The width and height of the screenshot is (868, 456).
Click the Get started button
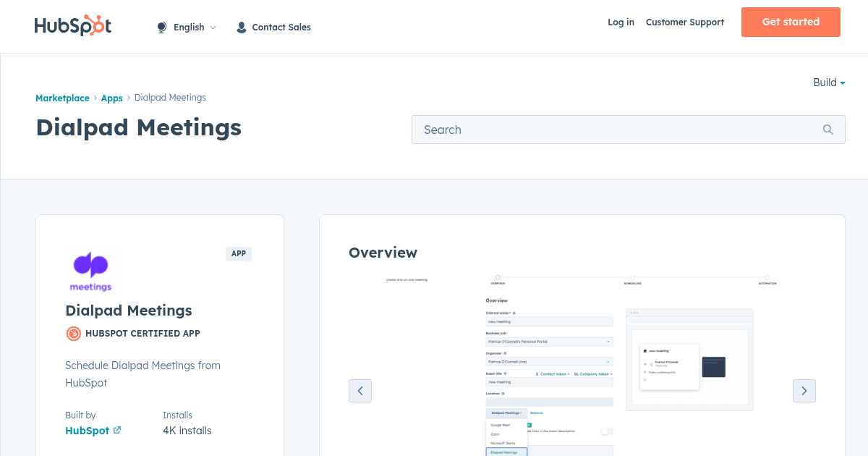pyautogui.click(x=791, y=22)
